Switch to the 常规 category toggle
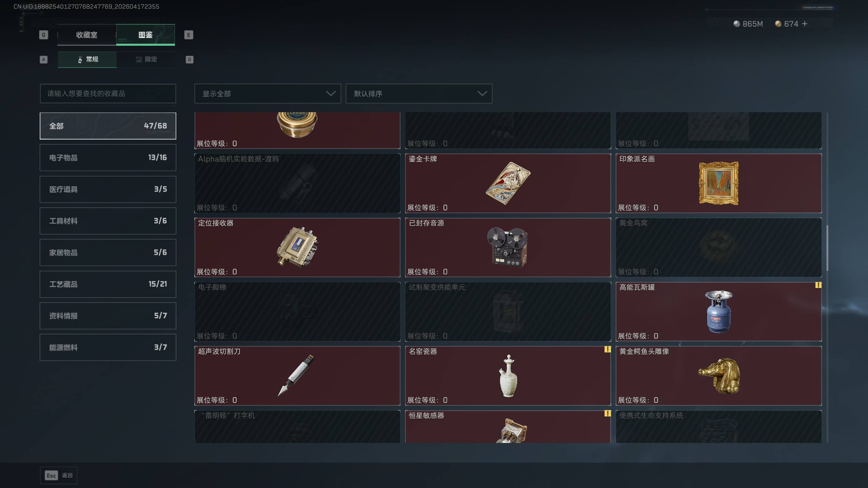This screenshot has width=868, height=488. (x=87, y=59)
